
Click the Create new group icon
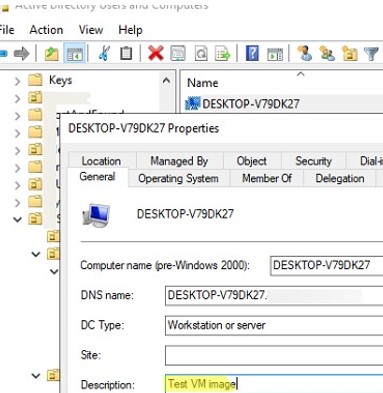[327, 53]
